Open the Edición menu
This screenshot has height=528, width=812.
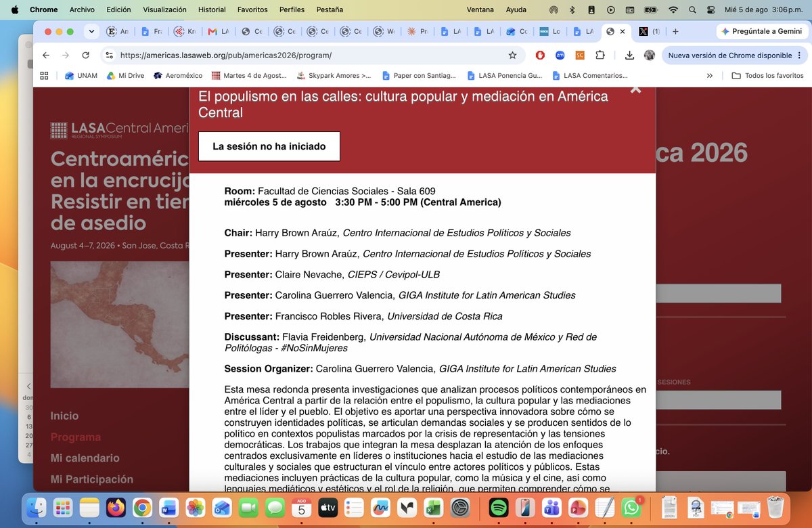(x=119, y=9)
